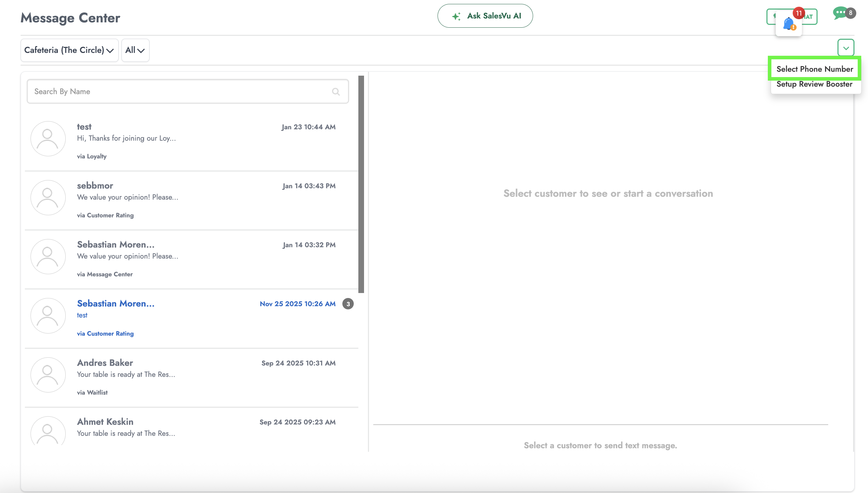Click the conversation list scrollbar
Screen dimensions: 868x493
pos(361,184)
